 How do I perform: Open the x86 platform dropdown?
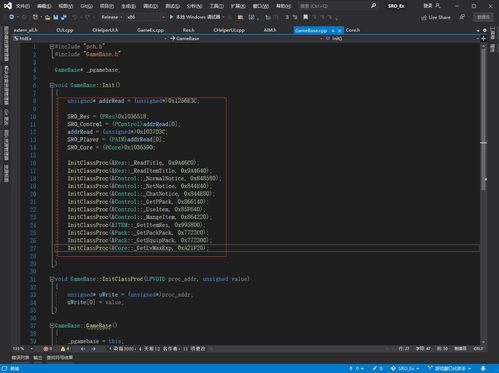[x=146, y=17]
